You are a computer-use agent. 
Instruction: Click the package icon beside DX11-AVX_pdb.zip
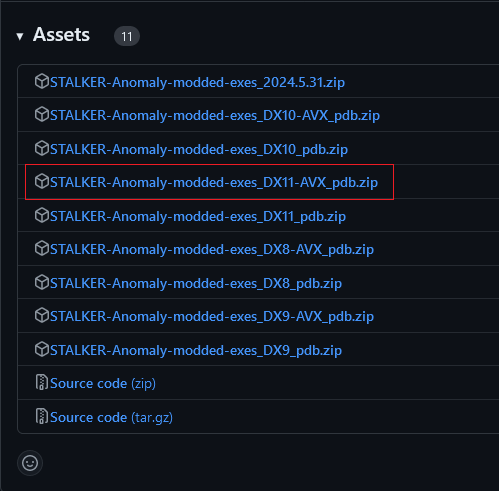point(42,182)
